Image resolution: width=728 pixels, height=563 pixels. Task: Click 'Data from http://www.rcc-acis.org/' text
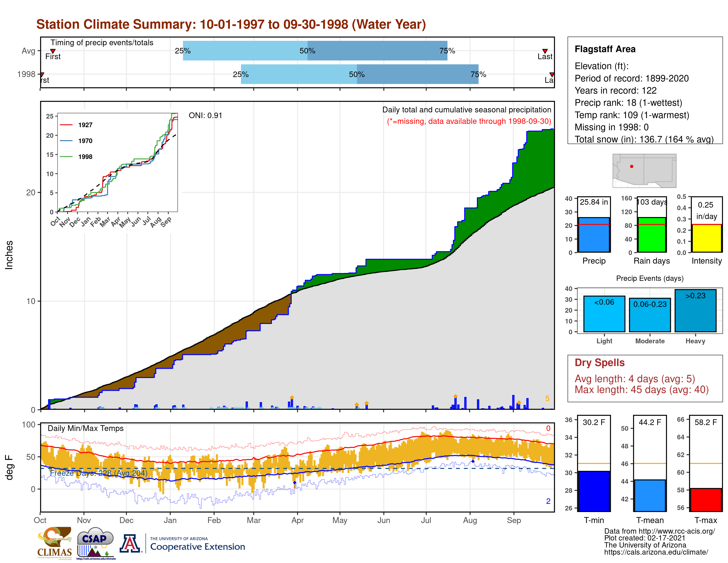click(659, 531)
